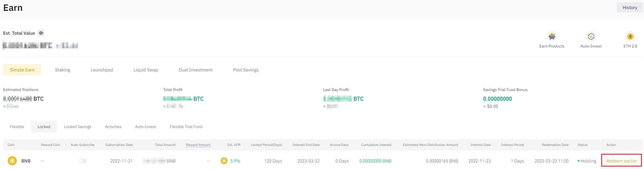The image size is (644, 169).
Task: Switch to the Staking tab
Action: pyautogui.click(x=62, y=70)
